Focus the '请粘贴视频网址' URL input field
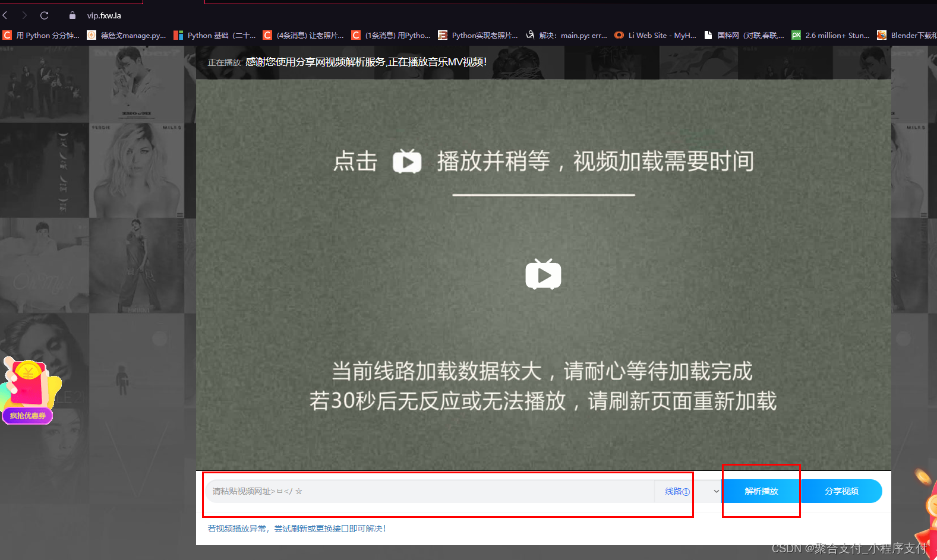Viewport: 937px width, 560px height. 431,491
